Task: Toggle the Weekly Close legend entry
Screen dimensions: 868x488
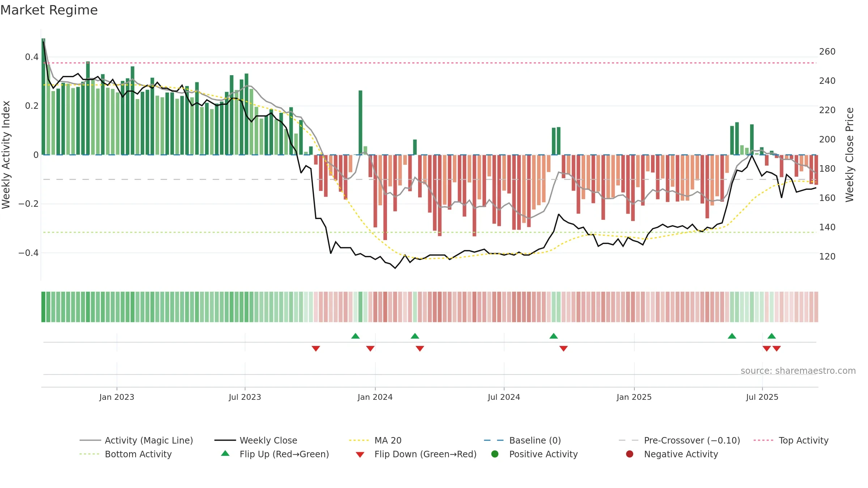Action: [x=256, y=440]
